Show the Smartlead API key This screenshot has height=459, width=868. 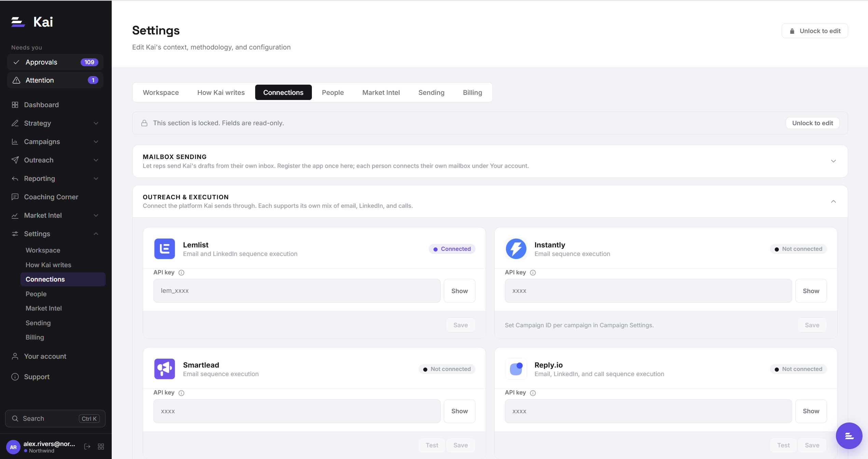click(459, 411)
